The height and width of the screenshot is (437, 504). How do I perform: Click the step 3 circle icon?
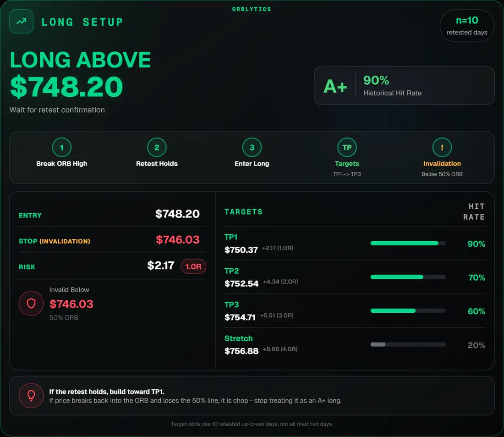pos(252,147)
